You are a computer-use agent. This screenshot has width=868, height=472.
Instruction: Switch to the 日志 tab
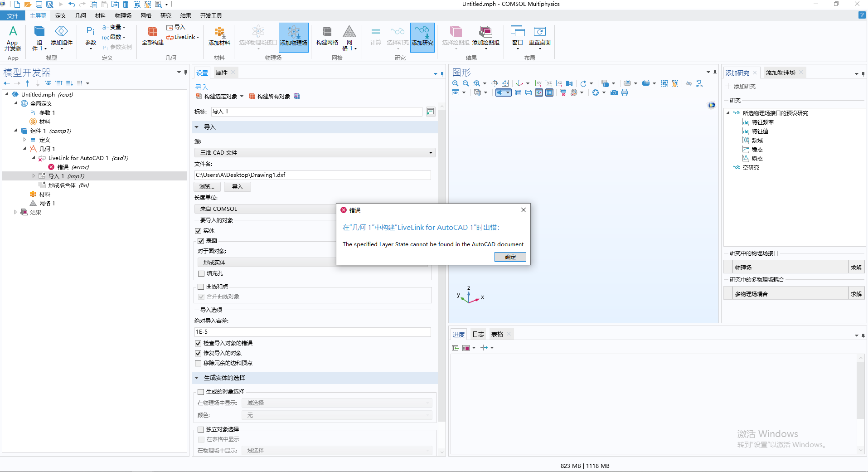[478, 334]
